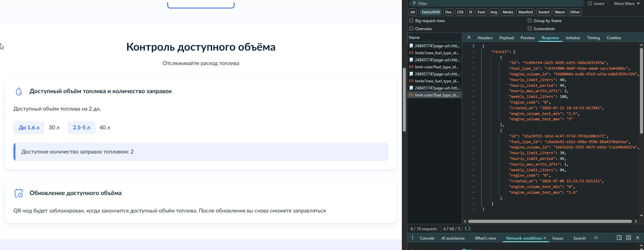Close the request details pane with X
The width and height of the screenshot is (644, 250).
pyautogui.click(x=469, y=38)
